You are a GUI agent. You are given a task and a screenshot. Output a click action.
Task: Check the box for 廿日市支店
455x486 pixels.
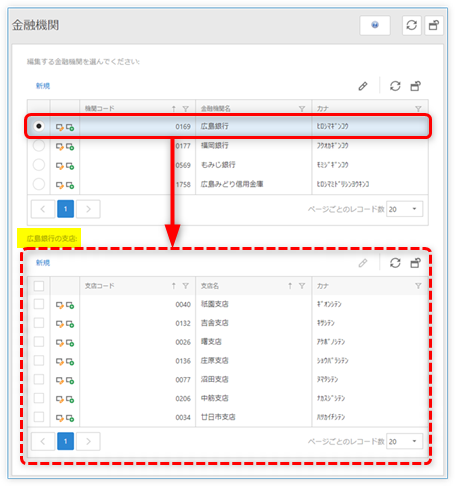[x=39, y=417]
